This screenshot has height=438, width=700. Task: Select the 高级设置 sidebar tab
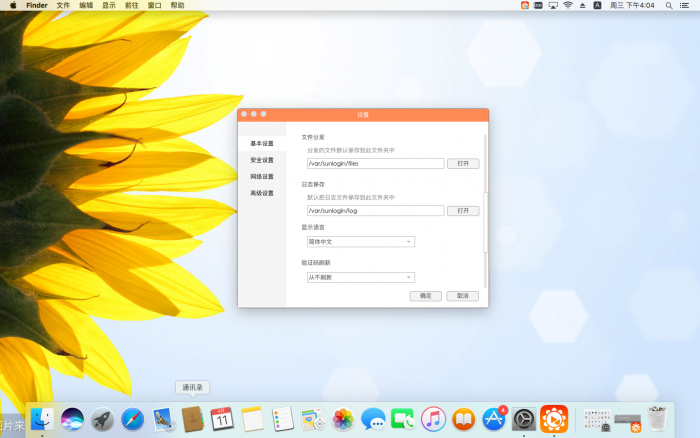click(262, 193)
